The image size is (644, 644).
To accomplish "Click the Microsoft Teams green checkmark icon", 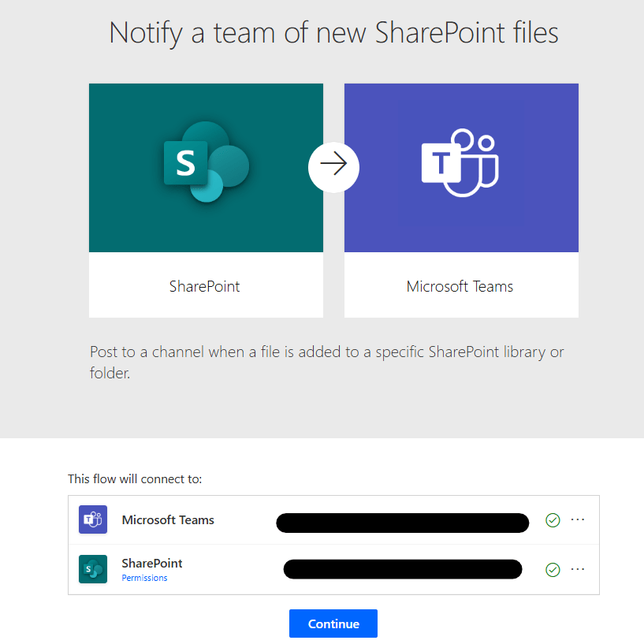I will tap(553, 520).
